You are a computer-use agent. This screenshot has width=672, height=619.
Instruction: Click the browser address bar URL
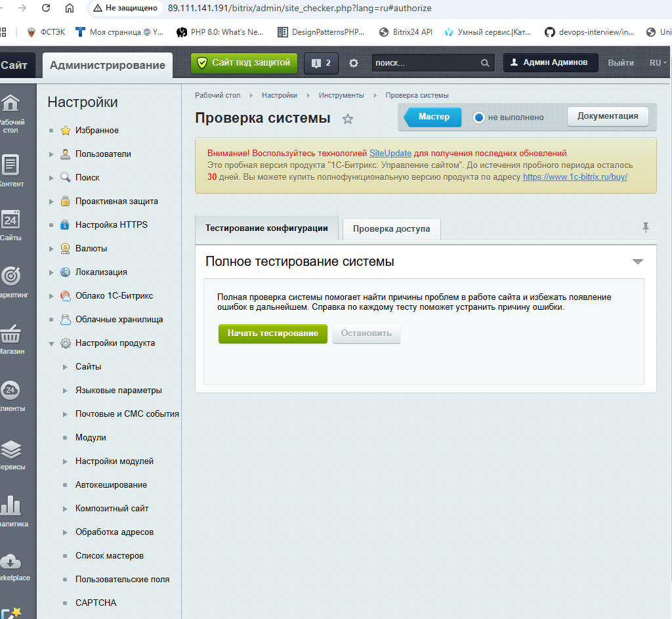click(299, 8)
